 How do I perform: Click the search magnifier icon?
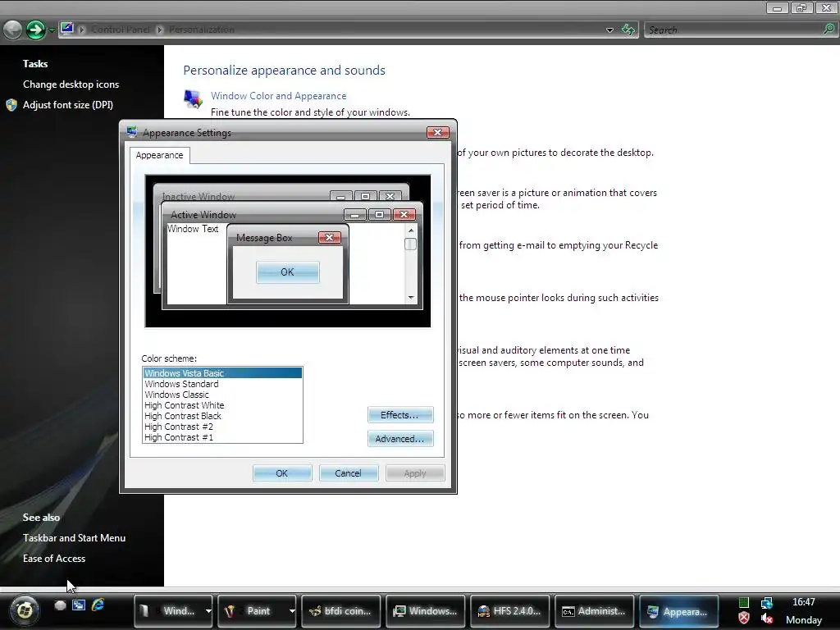[x=829, y=30]
